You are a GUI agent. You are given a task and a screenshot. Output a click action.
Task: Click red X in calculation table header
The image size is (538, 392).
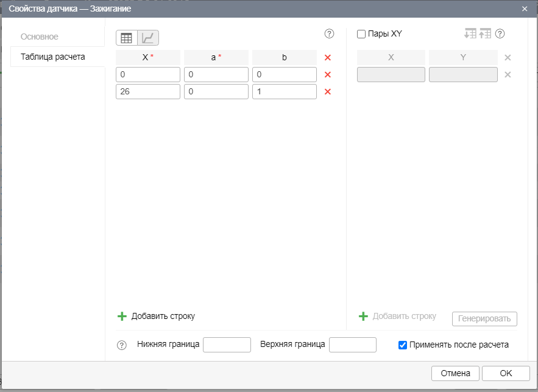[x=327, y=58]
